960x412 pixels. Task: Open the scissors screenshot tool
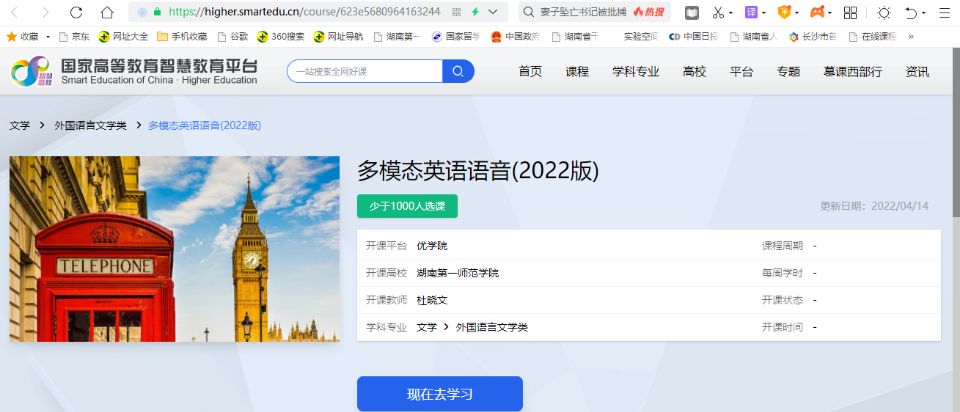(x=718, y=12)
